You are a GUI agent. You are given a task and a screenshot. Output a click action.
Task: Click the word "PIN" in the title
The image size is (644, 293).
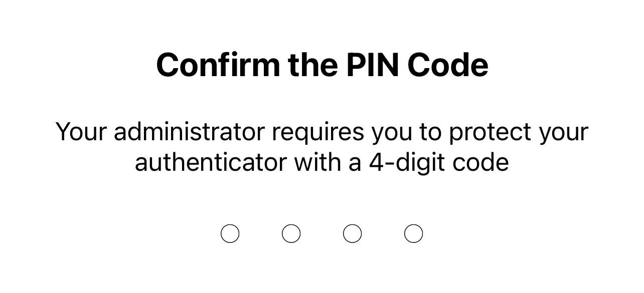coord(372,65)
